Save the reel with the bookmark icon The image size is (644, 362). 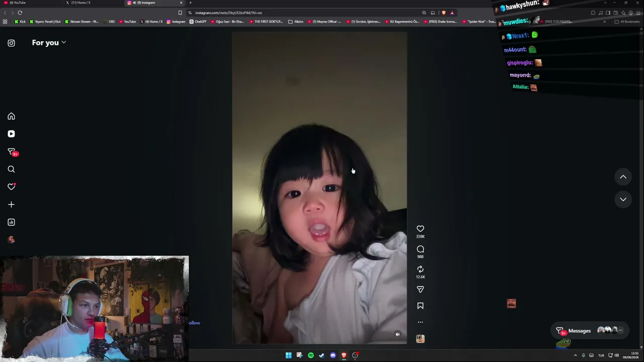(x=420, y=306)
